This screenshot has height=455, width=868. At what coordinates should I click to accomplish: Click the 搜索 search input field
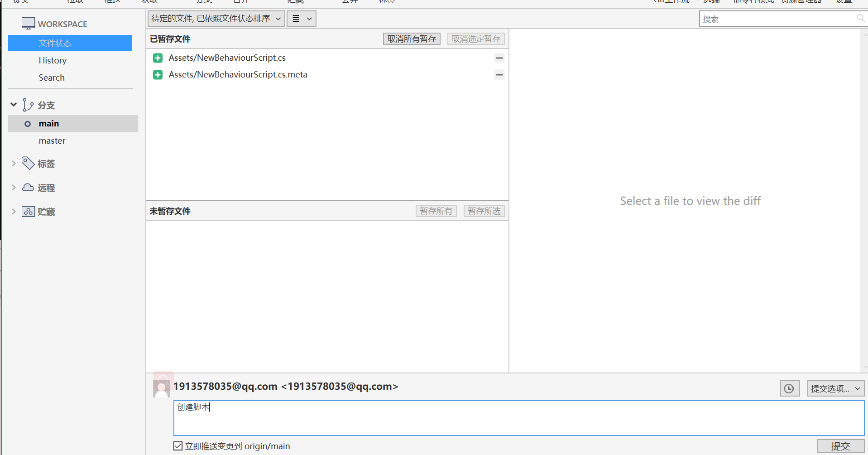(x=777, y=19)
